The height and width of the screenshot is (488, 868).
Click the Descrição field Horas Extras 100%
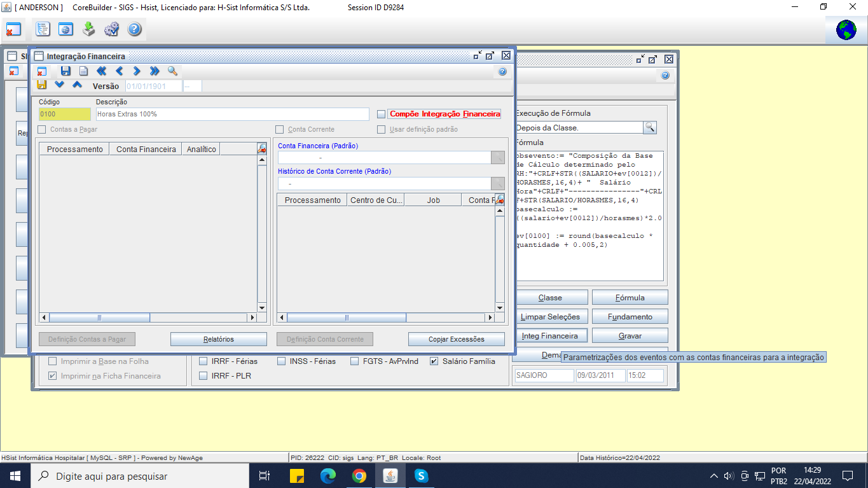(x=232, y=114)
